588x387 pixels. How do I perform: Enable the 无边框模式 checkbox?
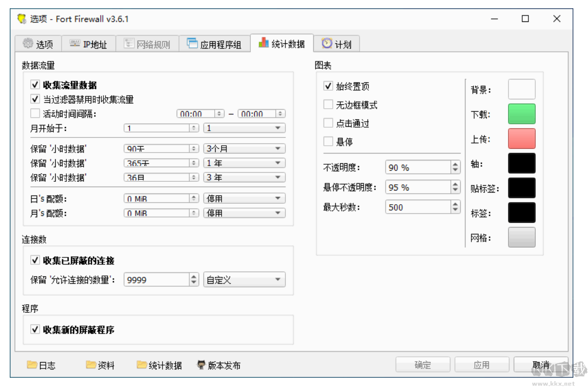pyautogui.click(x=327, y=104)
